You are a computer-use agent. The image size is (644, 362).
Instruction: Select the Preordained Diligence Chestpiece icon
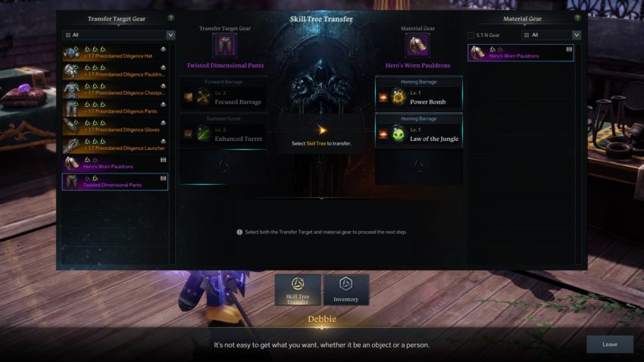(x=71, y=89)
